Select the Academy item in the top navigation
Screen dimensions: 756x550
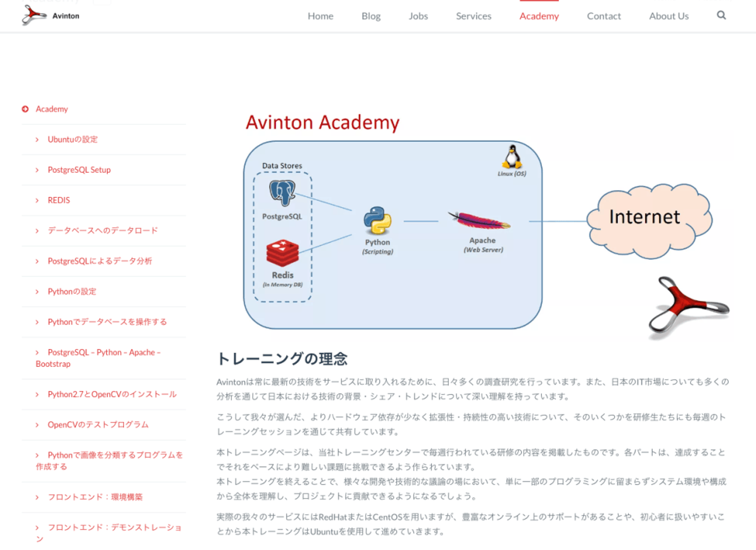(539, 16)
